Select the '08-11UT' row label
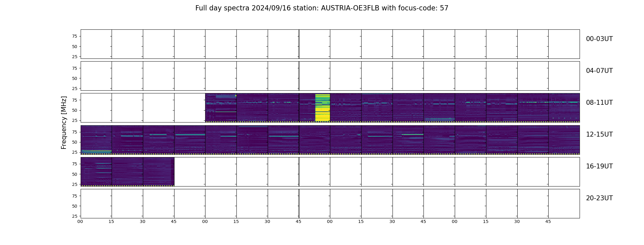644x245 pixels. (599, 103)
